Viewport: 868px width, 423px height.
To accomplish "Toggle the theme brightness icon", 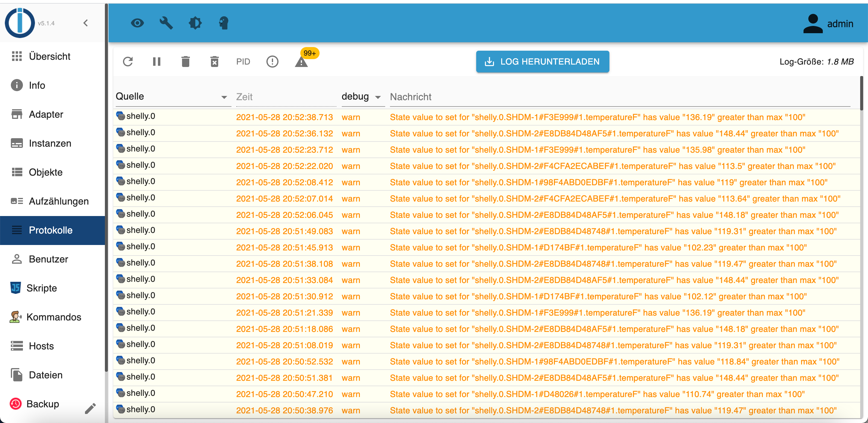I will pyautogui.click(x=195, y=23).
